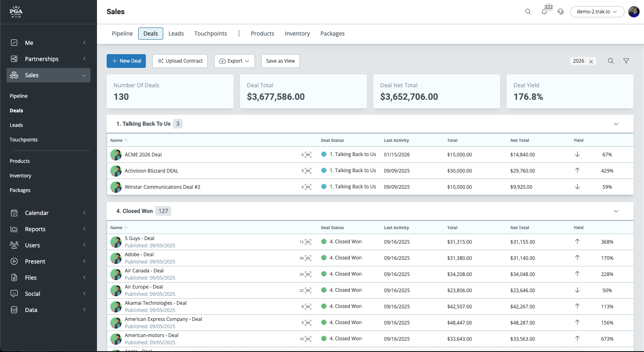Viewport: 644px width, 352px height.
Task: Expand the Calendar sidebar section
Action: click(84, 213)
